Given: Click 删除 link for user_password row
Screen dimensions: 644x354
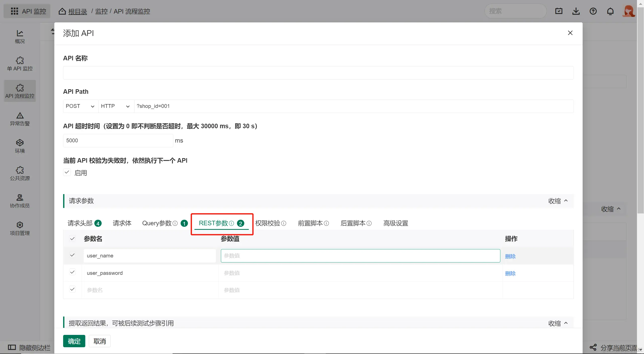Looking at the screenshot, I should pos(510,273).
